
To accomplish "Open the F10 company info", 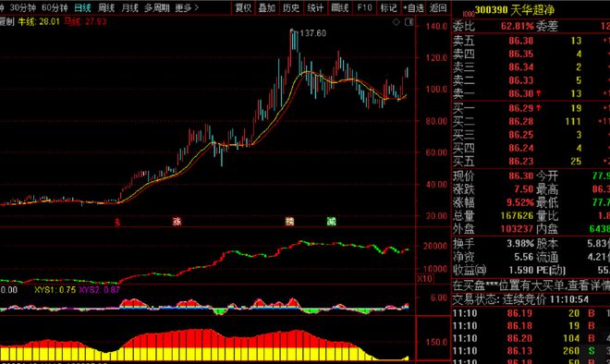I will 364,7.
